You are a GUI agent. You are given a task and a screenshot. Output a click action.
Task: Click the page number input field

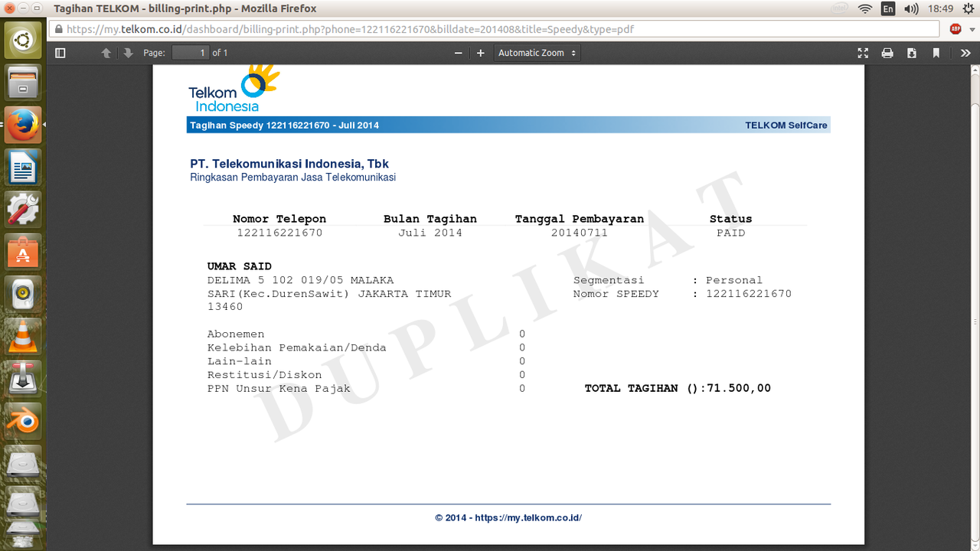(x=191, y=53)
